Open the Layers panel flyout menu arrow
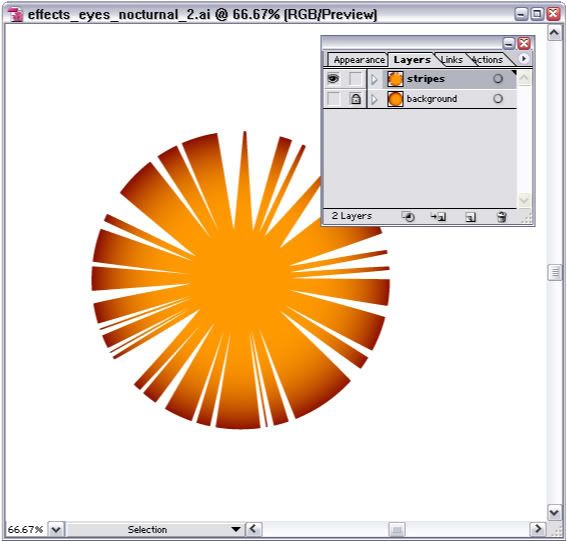The width and height of the screenshot is (567, 541). (x=523, y=59)
